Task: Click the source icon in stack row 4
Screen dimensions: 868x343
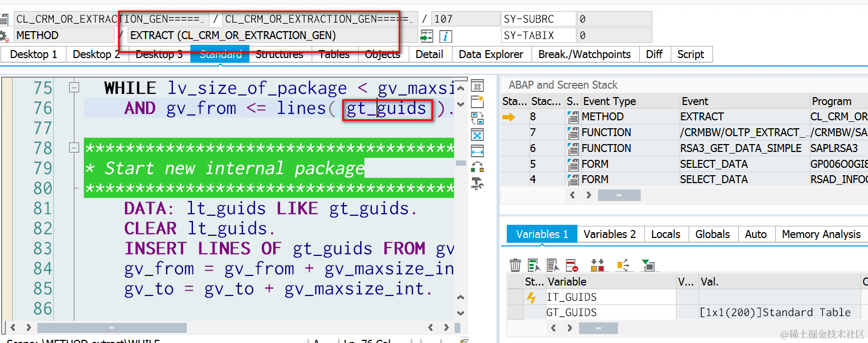Action: (x=573, y=180)
